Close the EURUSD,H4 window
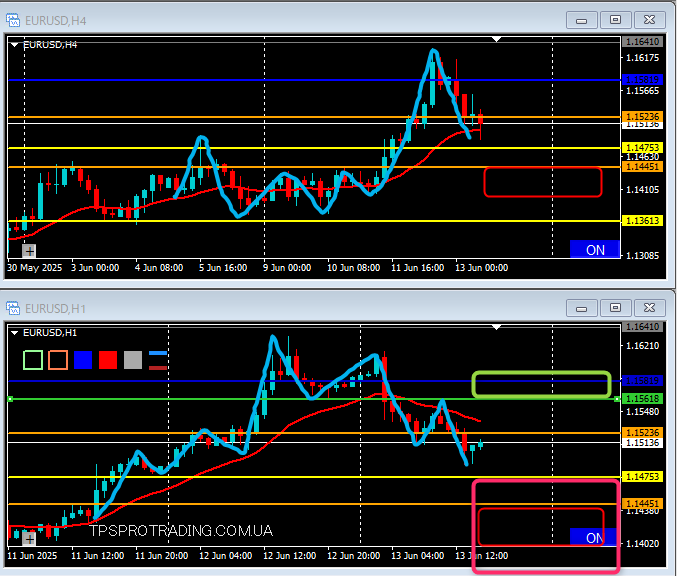 (649, 20)
